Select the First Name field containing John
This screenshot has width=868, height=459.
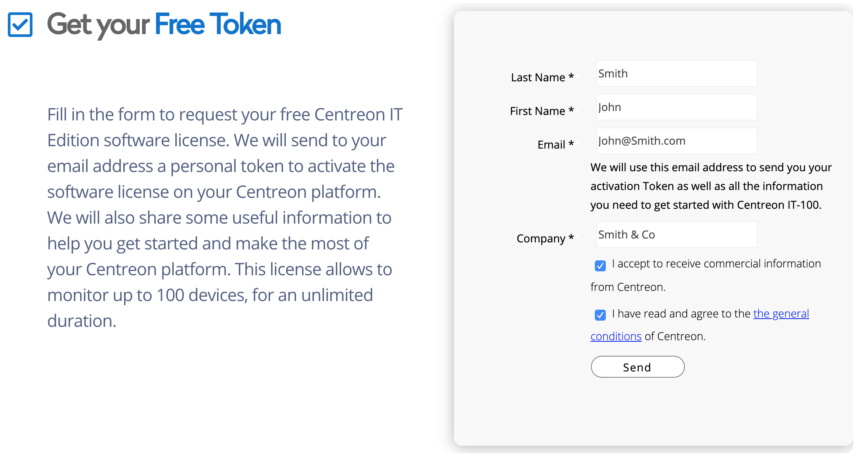click(677, 107)
